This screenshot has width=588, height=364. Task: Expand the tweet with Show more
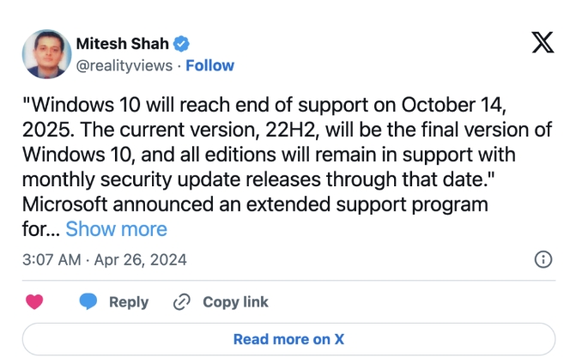point(117,228)
